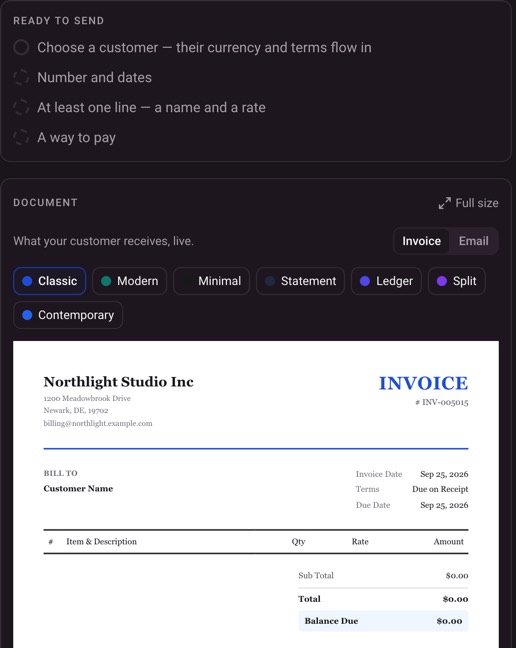Click the blue dot on the Classic chip
Screen dimensions: 516x648
tap(27, 281)
